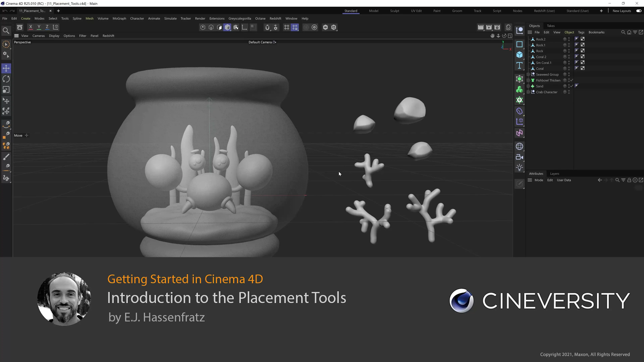This screenshot has width=644, height=362.
Task: Select Crab Character in object list
Action: click(547, 92)
